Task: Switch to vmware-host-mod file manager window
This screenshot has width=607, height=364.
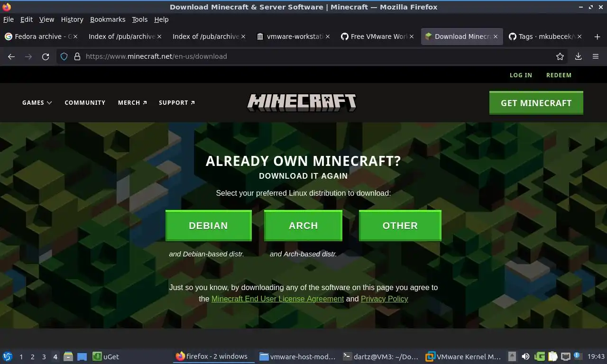Action: (x=297, y=356)
